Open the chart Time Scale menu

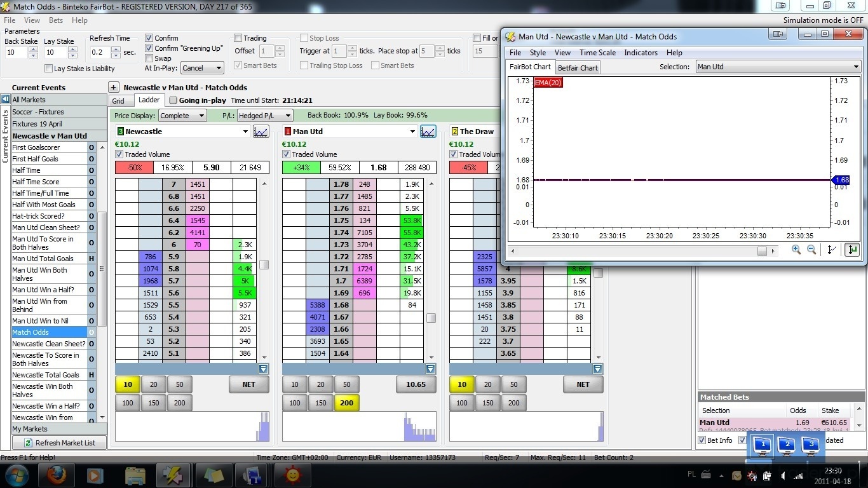[x=597, y=53]
